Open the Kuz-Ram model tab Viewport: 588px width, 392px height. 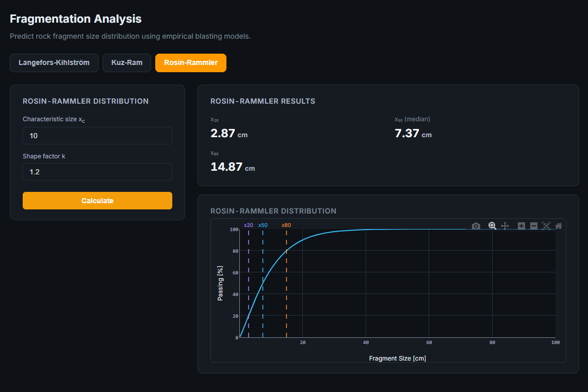coord(127,62)
